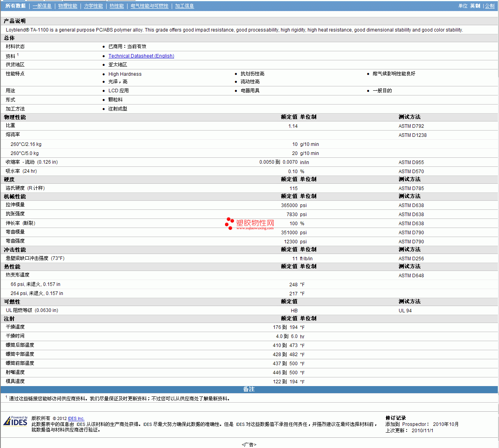
Task: Select the 洛氏硬度 (R 计秤) row label
Action: click(25, 188)
